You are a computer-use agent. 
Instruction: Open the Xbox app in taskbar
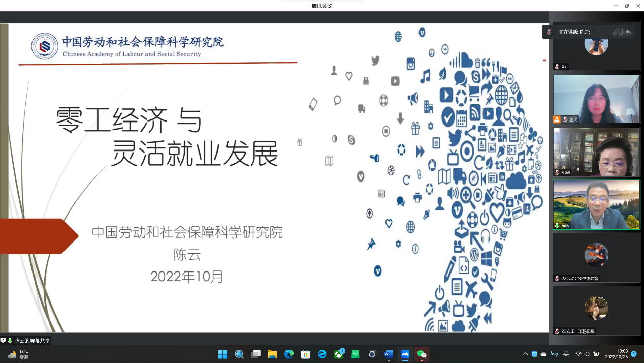pyautogui.click(x=339, y=354)
